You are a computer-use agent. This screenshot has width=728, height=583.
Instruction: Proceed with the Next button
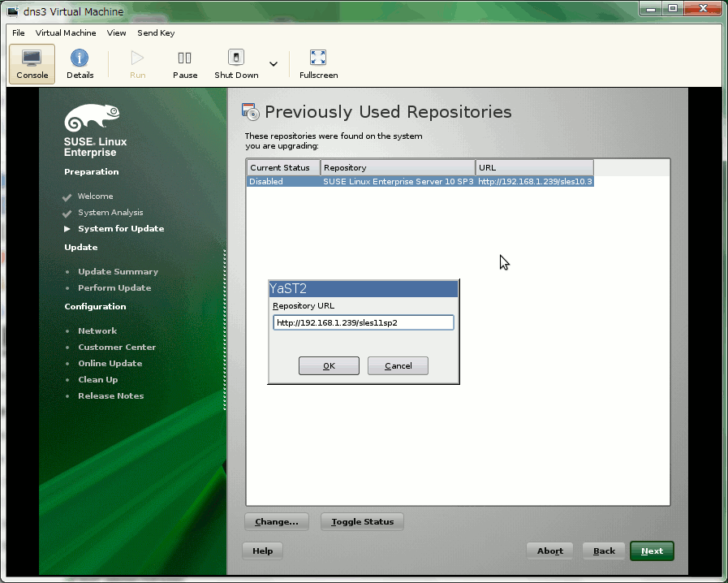point(652,551)
